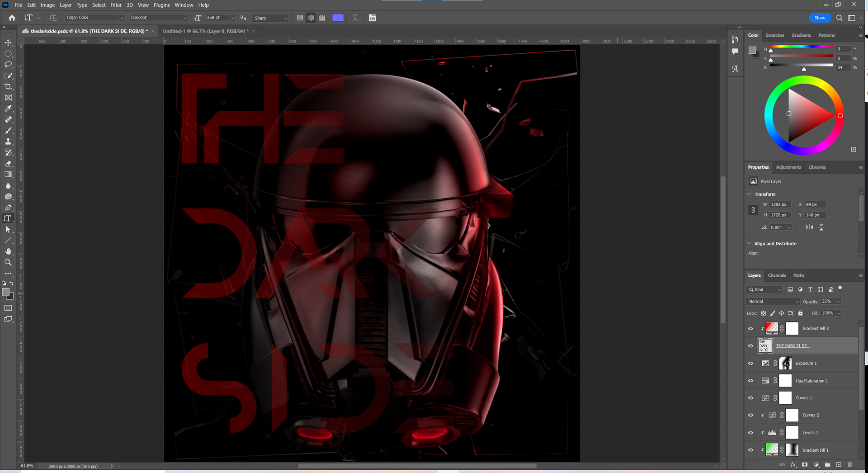Open layer style fx menu
Screen dimensions: 868x473
pos(793,464)
